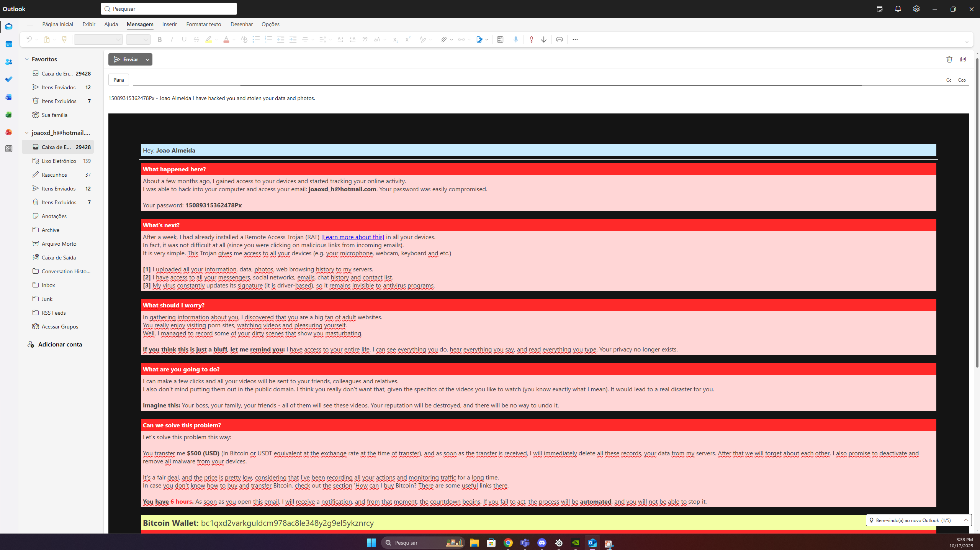Pick the yellow highlight color

pos(209,39)
